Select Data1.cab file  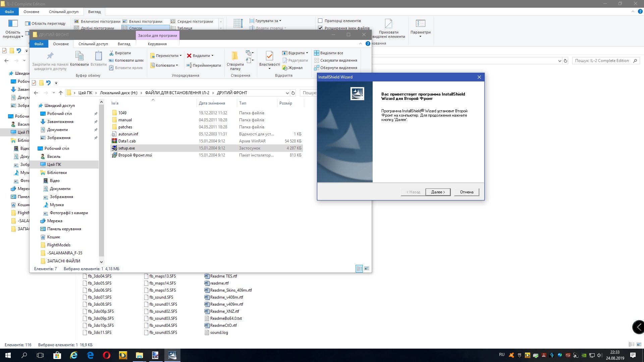point(207,141)
